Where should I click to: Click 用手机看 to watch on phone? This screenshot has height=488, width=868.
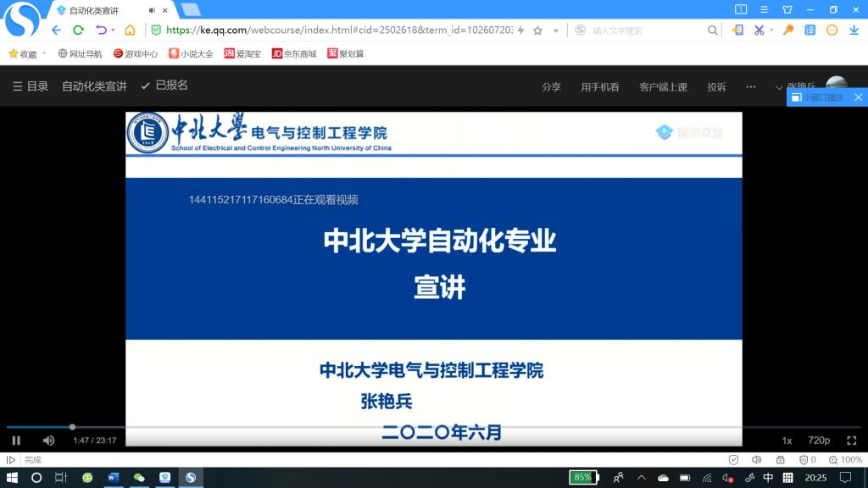pyautogui.click(x=599, y=87)
